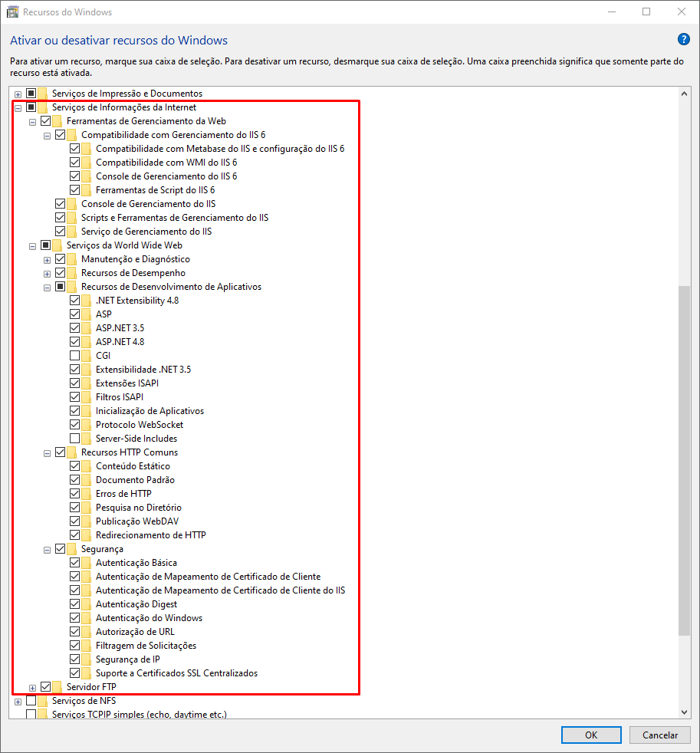Screen dimensions: 700x753
Task: Click folder icon for Serviços de Impressão e Documentos
Action: pos(43,94)
